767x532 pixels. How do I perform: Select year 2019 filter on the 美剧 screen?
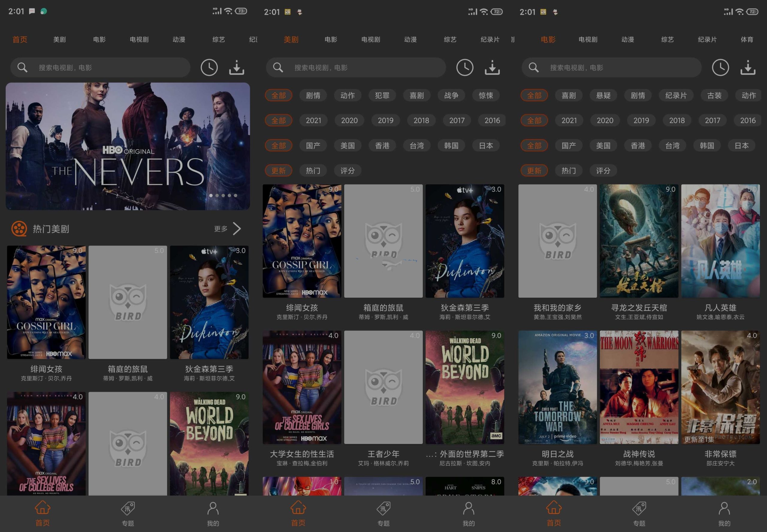pos(386,120)
